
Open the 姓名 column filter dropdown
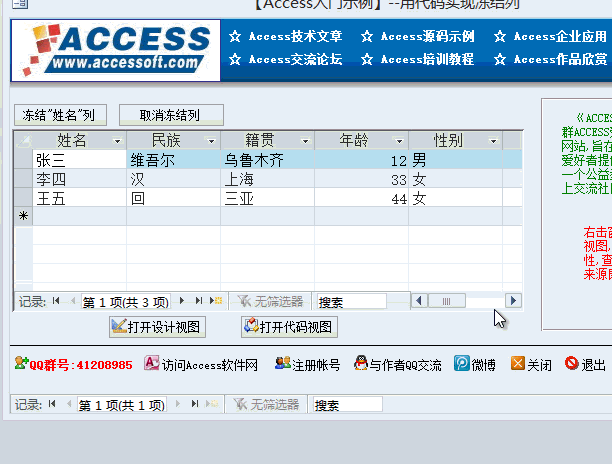pyautogui.click(x=117, y=141)
